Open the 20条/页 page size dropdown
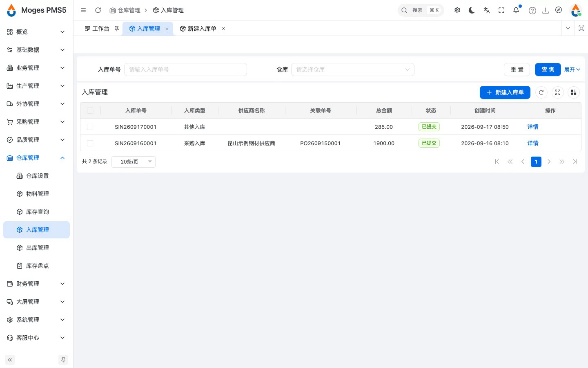This screenshot has width=588, height=368. (x=134, y=162)
